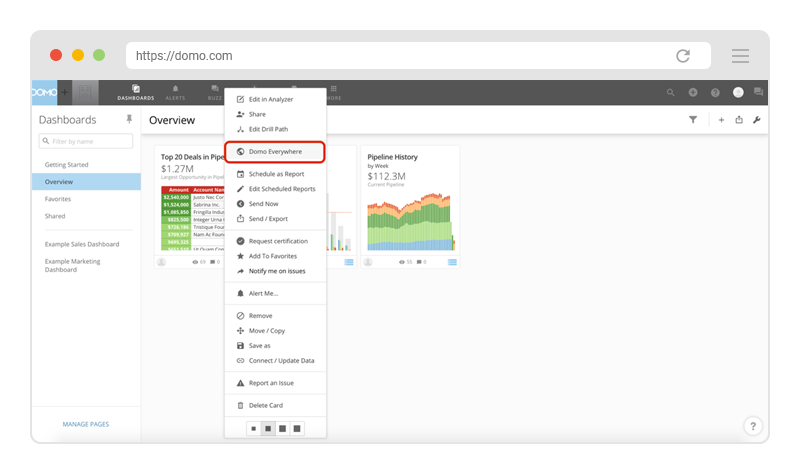Viewport: 800px width, 474px height.
Task: Click the Manage Pages link
Action: (86, 424)
